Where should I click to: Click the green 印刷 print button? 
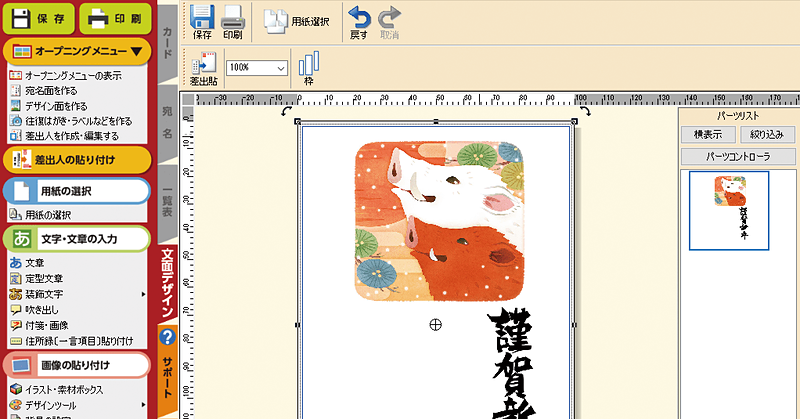[x=116, y=18]
